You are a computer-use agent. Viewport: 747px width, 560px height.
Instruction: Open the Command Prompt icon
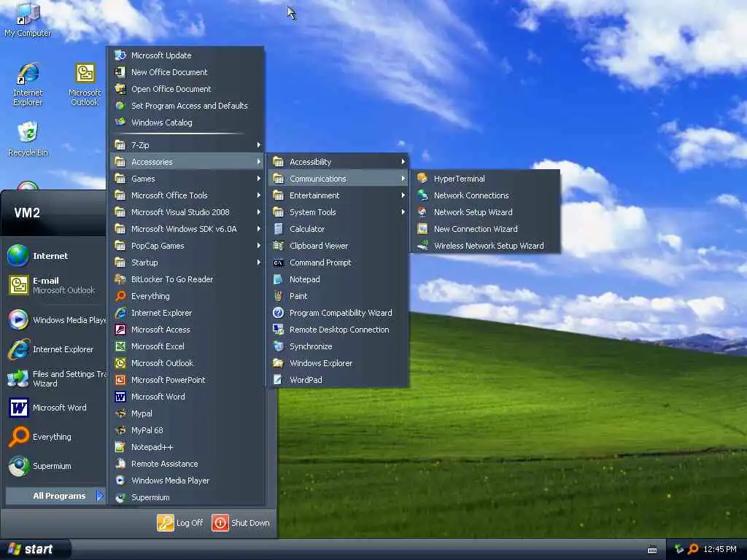(278, 262)
